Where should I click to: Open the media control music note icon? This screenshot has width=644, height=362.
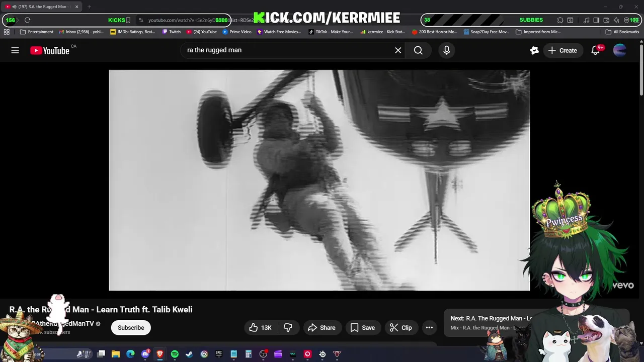tap(586, 20)
